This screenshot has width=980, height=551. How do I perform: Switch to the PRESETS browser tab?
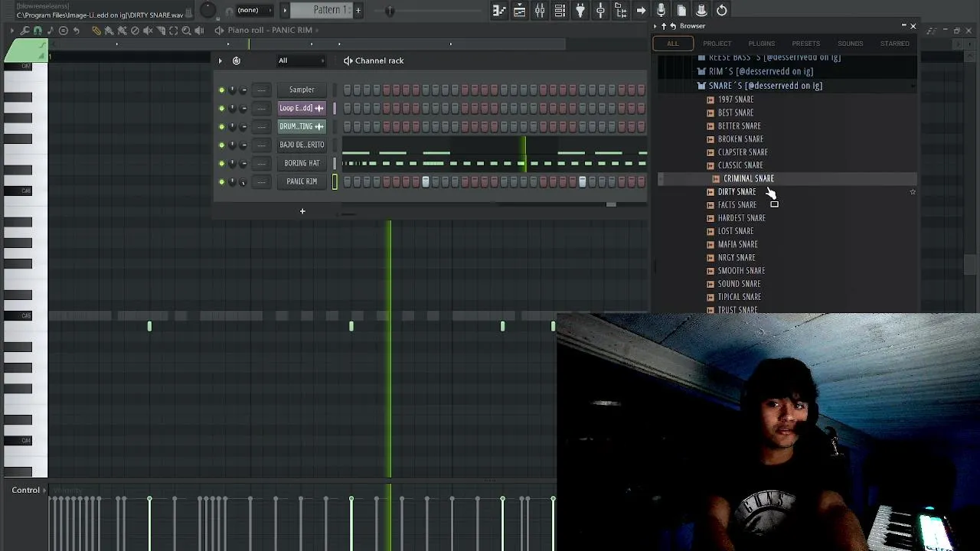pyautogui.click(x=806, y=44)
